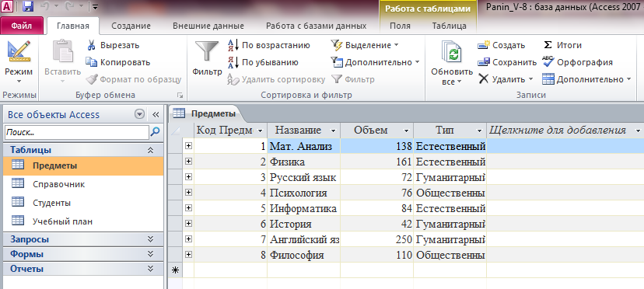644x289 pixels.
Task: Click the Фильтр funnel icon
Action: [207, 52]
